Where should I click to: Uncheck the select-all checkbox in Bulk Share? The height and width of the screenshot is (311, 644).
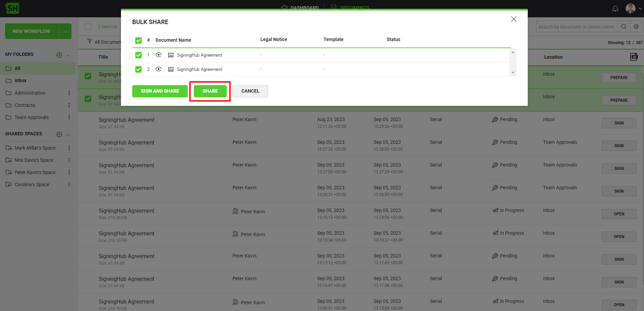point(138,40)
